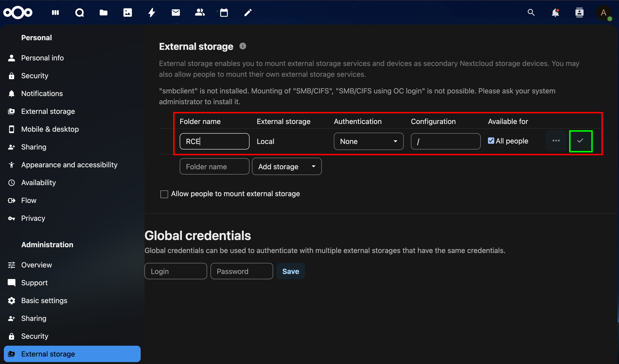Open Availability settings
The image size is (619, 364).
point(72,183)
